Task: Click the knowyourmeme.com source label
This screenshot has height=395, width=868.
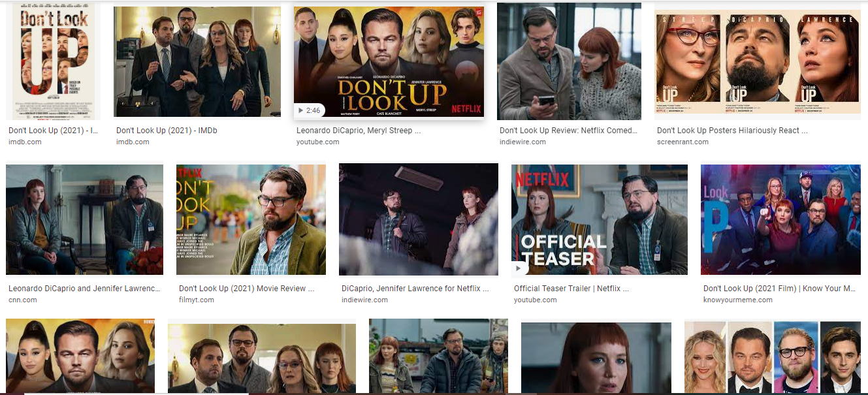Action: 738,300
